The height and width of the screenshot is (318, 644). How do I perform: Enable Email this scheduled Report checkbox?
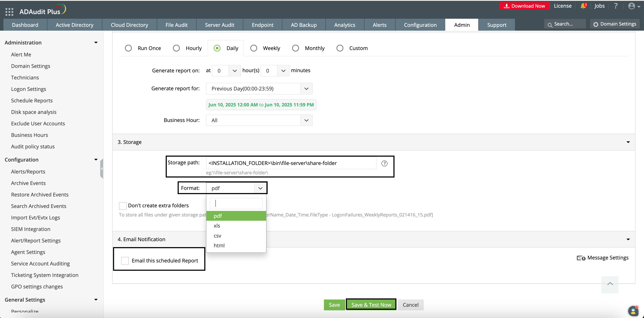point(125,261)
